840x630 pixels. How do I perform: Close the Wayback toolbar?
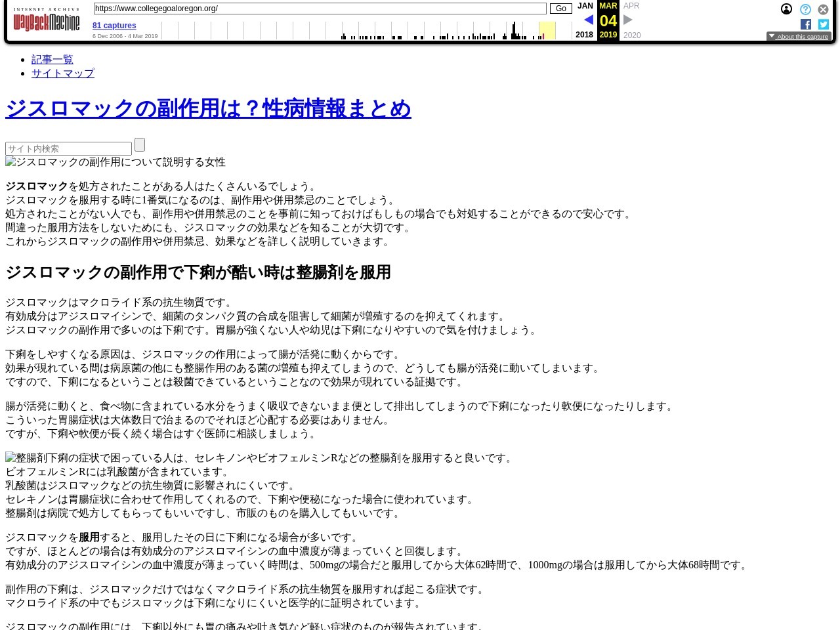tap(823, 10)
